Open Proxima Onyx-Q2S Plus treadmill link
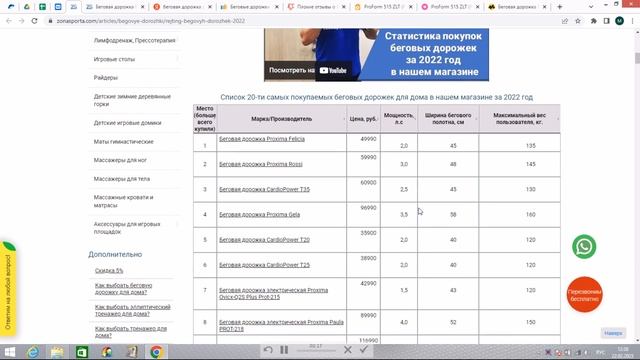This screenshot has width=640, height=360. click(x=273, y=294)
